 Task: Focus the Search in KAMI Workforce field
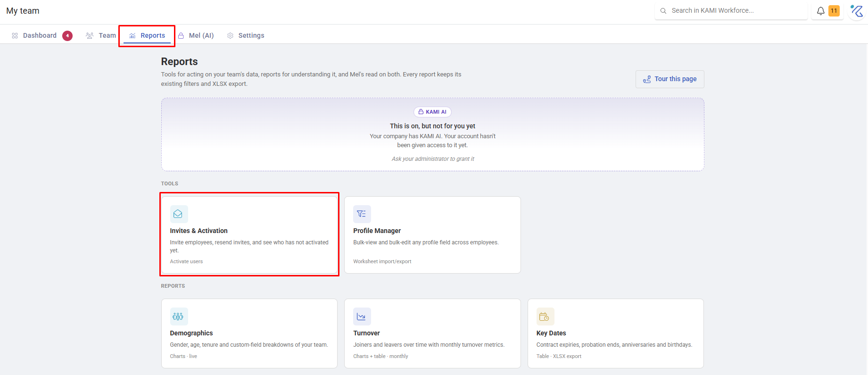(x=731, y=11)
